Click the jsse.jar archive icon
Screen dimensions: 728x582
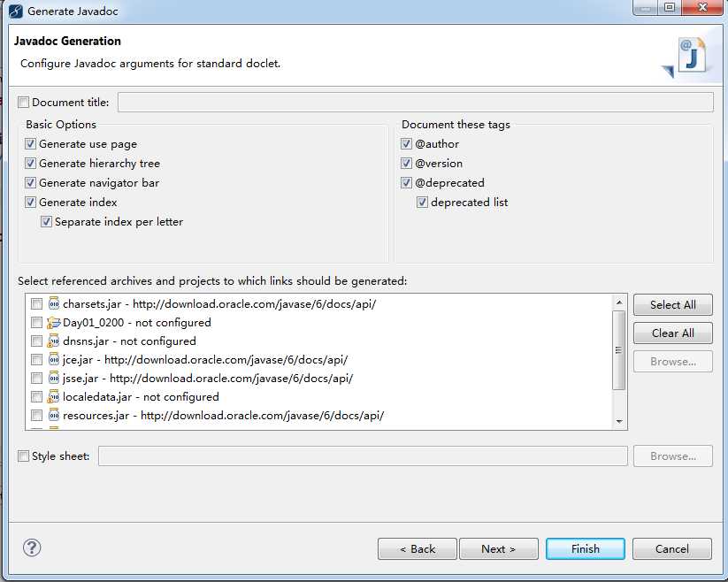tap(54, 378)
